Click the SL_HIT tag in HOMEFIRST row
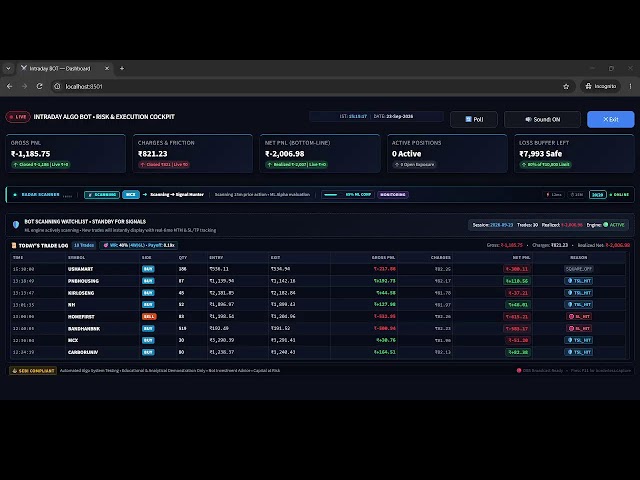This screenshot has width=640, height=480. tap(579, 316)
